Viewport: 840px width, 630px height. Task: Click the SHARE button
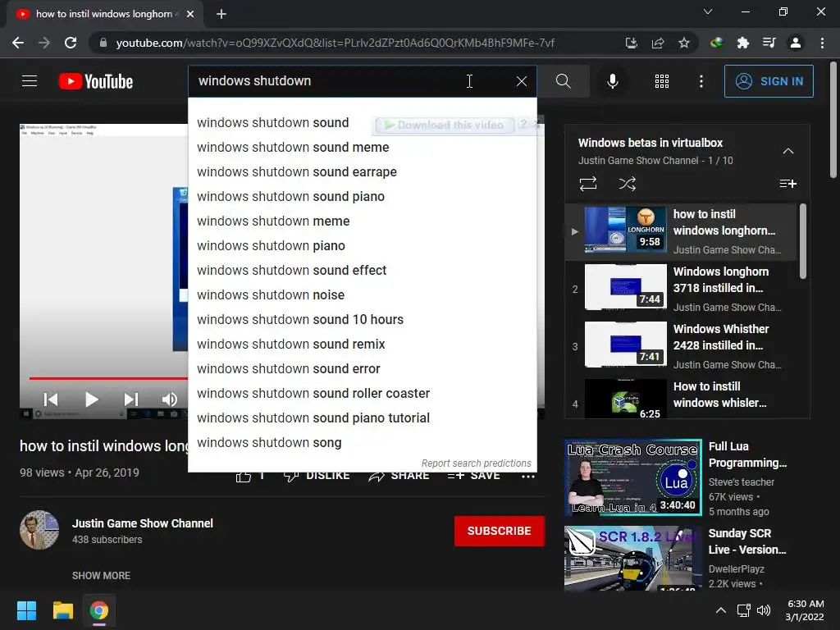[x=399, y=476]
